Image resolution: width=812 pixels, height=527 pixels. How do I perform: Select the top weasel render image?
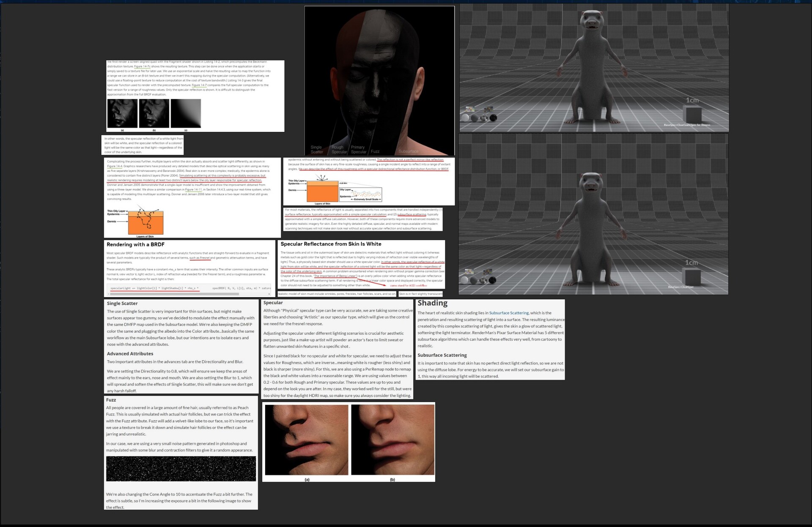click(x=594, y=68)
